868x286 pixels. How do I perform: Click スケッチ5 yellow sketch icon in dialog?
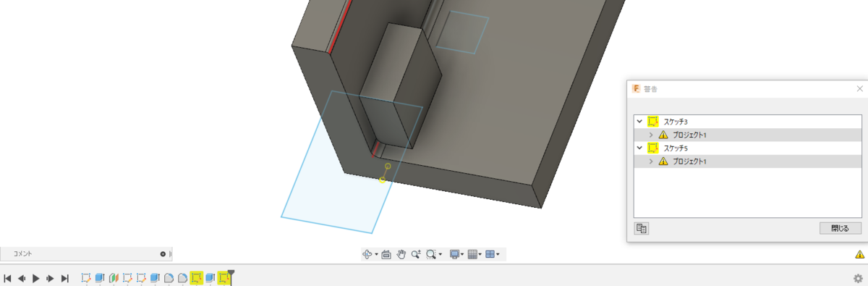[653, 148]
